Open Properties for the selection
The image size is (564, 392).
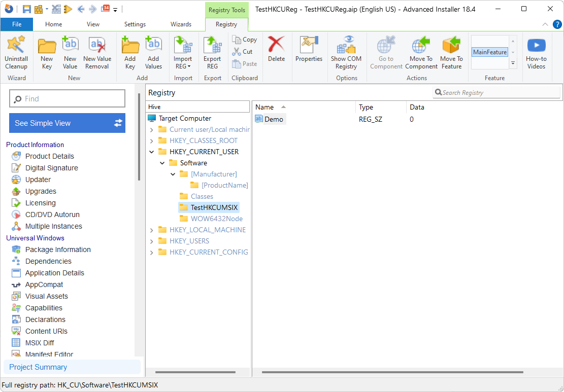coord(309,49)
